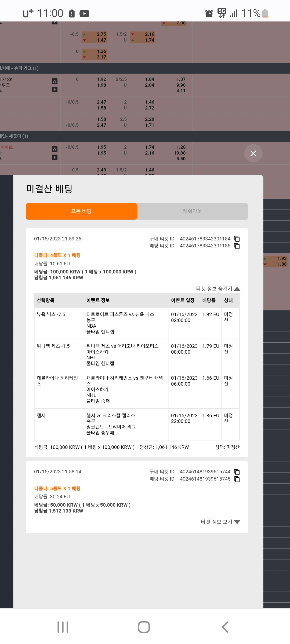Click the 01/15/2023 21:59:26 timestamp
Screen dimensions: 290x644
point(57,239)
